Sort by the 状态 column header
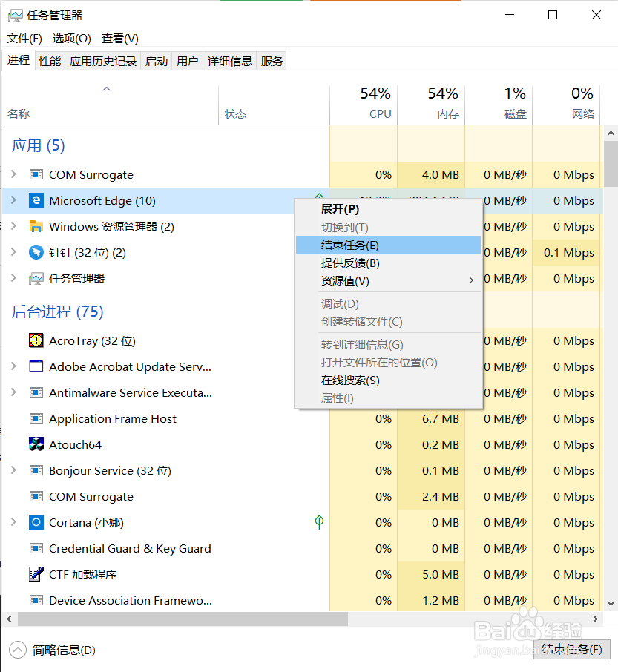The image size is (618, 672). (x=274, y=105)
